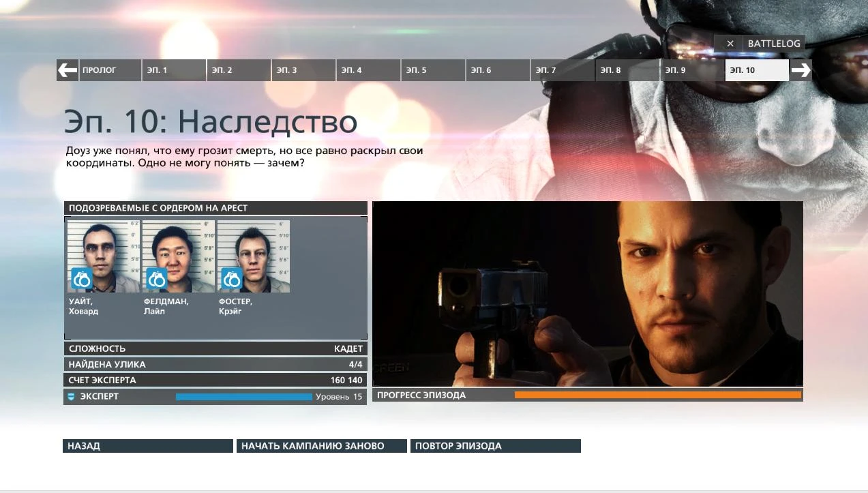The width and height of the screenshot is (868, 493).
Task: Click the left arrow to scroll episodes back
Action: pyautogui.click(x=66, y=70)
